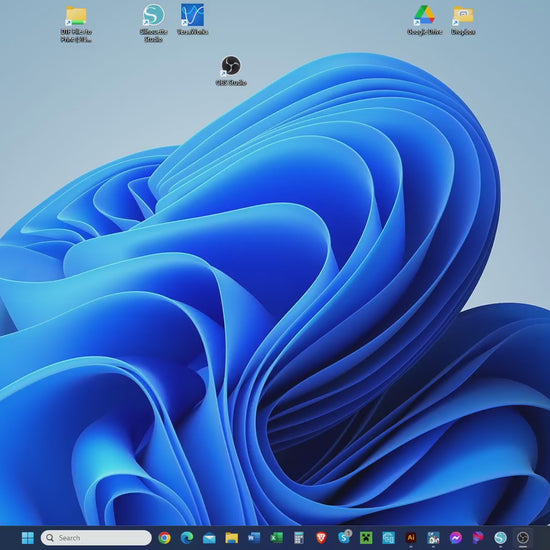Select the Google Drive desktop shortcut
This screenshot has width=550, height=550.
click(424, 20)
